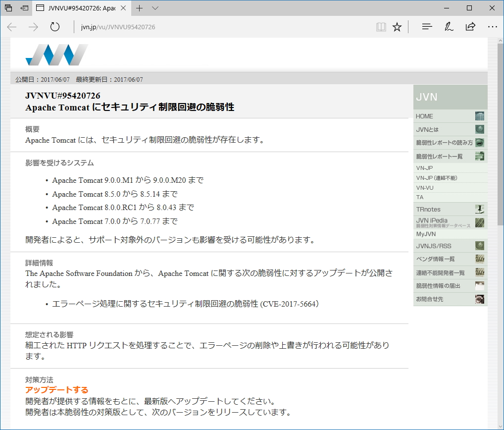
Task: Open JVN iPedia using its sidebar icon
Action: click(479, 222)
